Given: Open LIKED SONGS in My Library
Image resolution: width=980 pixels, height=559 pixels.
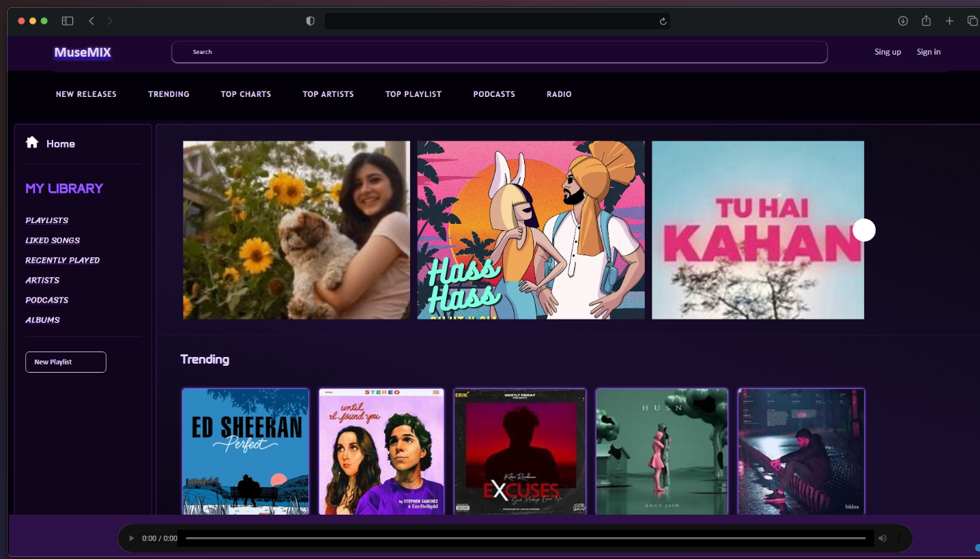Looking at the screenshot, I should click(x=53, y=240).
